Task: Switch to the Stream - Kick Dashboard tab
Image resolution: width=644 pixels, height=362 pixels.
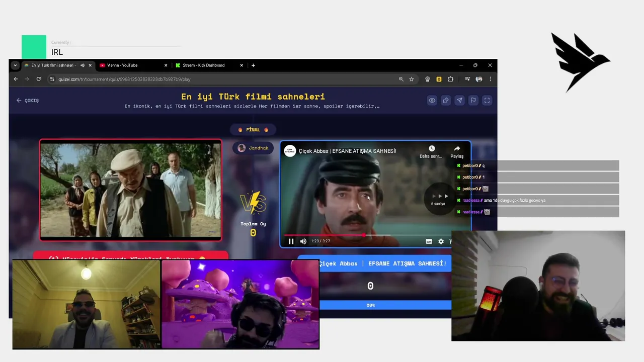Action: coord(209,65)
